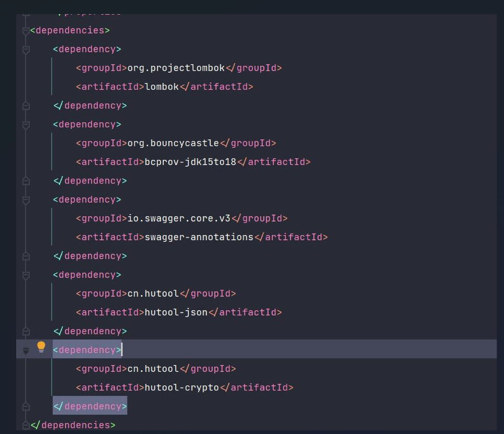Screen dimensions: 504x434
Task: Collapse fold marker on the highlighted <dependency> line
Action: pos(26,350)
